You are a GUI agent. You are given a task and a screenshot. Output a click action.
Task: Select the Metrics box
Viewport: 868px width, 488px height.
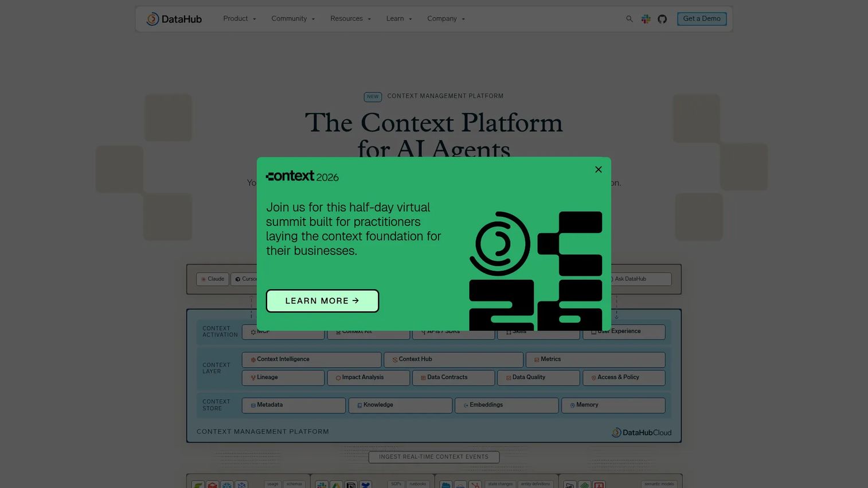(x=596, y=360)
